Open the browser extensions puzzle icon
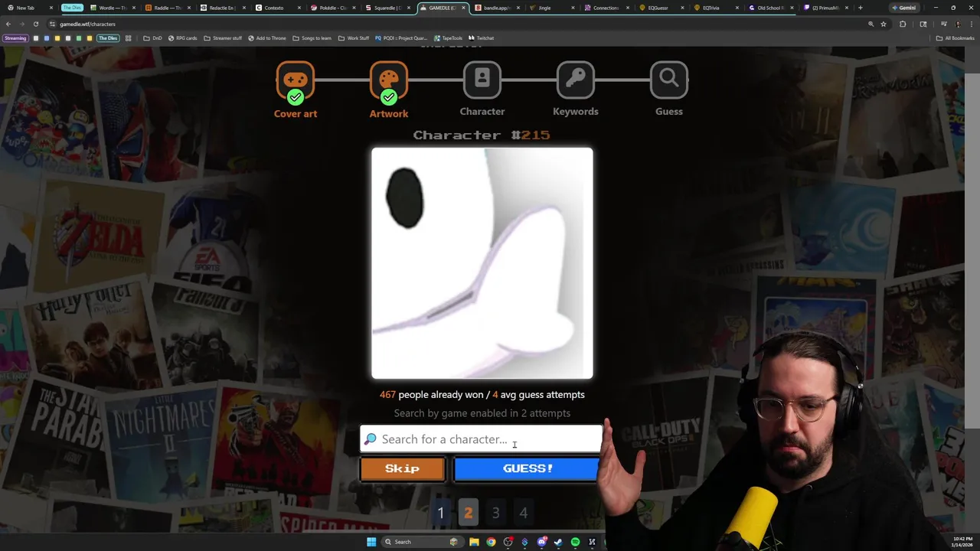The image size is (980, 551). point(903,24)
